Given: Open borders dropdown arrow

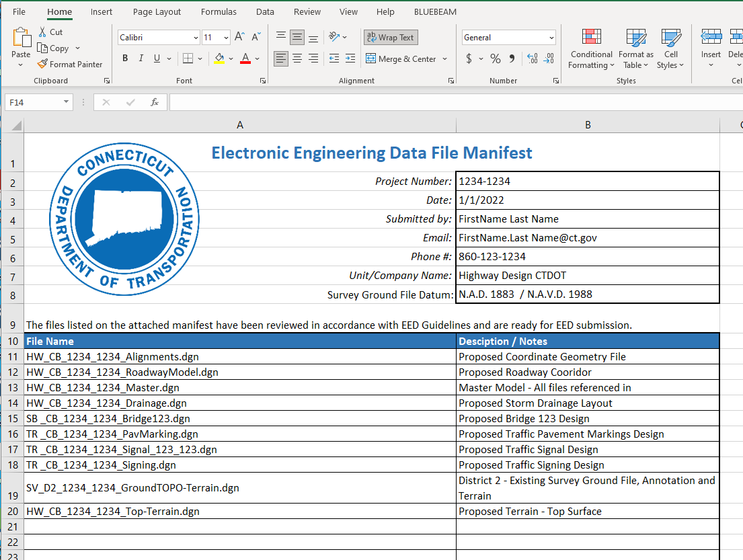Looking at the screenshot, I should click(x=200, y=58).
